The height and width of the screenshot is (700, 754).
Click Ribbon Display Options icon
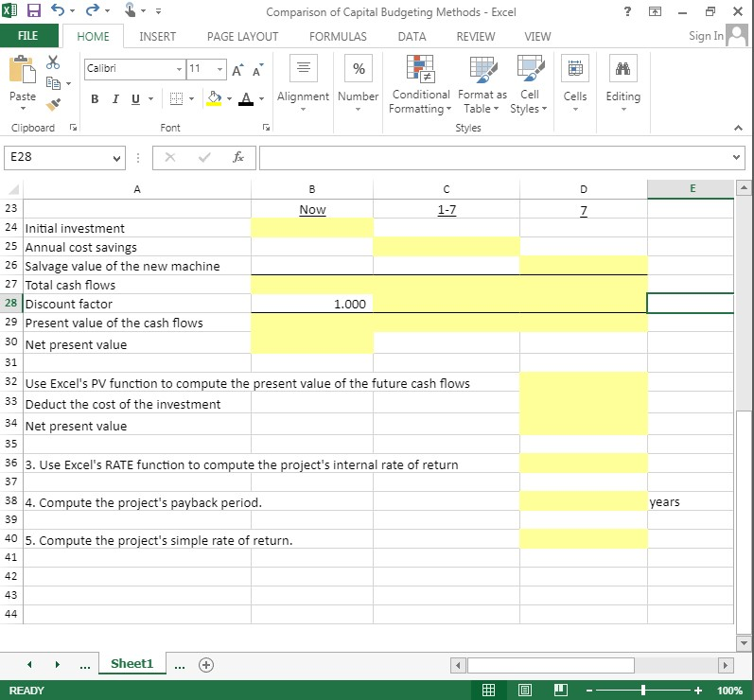(655, 11)
